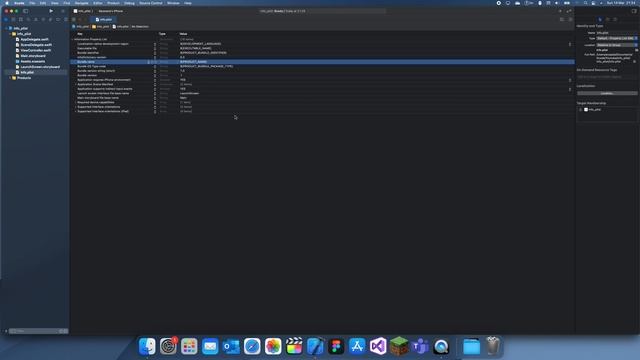Click the add tab plus button

pos(560,11)
